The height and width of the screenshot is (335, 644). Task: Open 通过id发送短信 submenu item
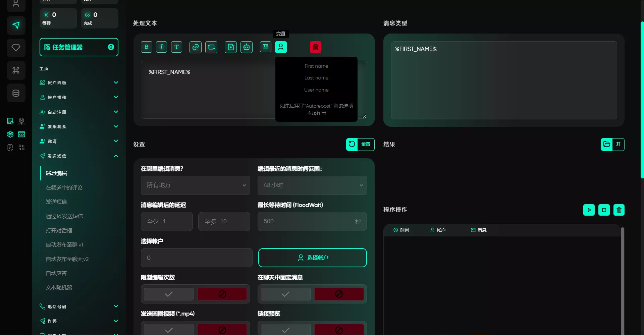click(64, 216)
